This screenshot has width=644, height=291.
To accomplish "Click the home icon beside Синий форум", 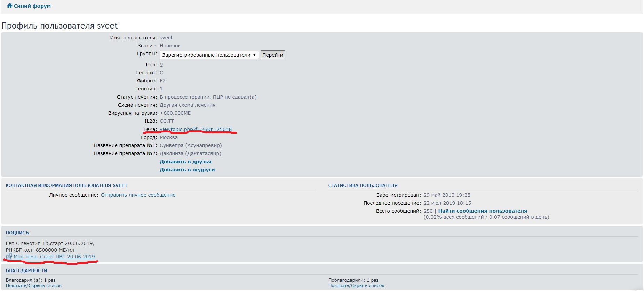I will click(x=9, y=6).
